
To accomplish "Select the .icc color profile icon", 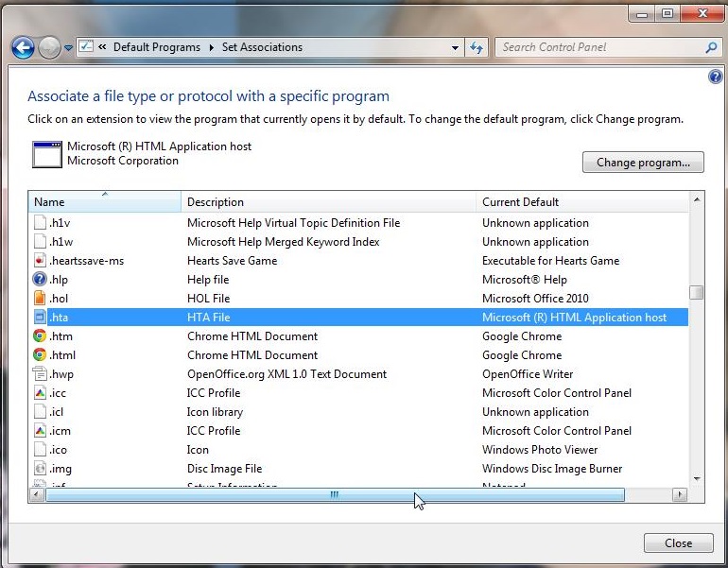I will [x=40, y=392].
